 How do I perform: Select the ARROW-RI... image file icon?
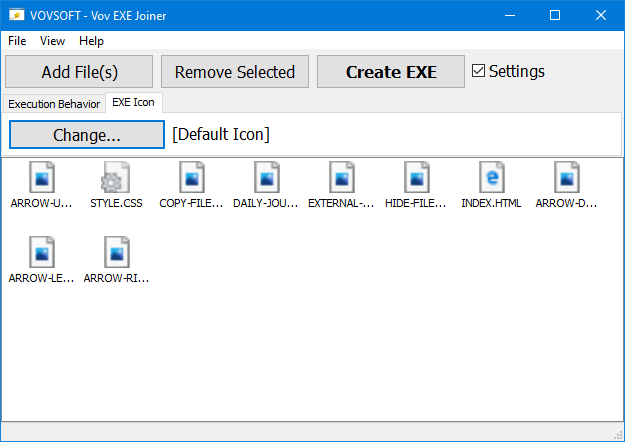coord(117,252)
